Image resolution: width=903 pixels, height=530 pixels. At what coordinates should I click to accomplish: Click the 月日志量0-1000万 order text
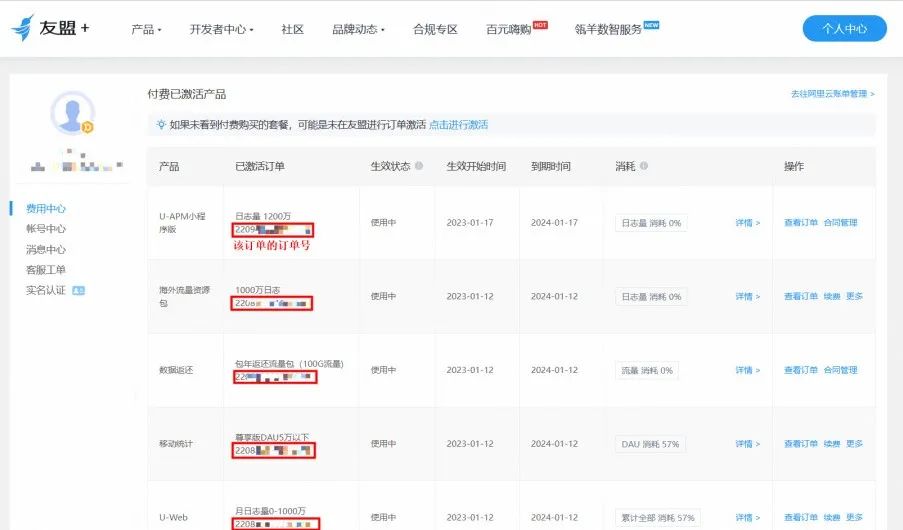tap(270, 511)
